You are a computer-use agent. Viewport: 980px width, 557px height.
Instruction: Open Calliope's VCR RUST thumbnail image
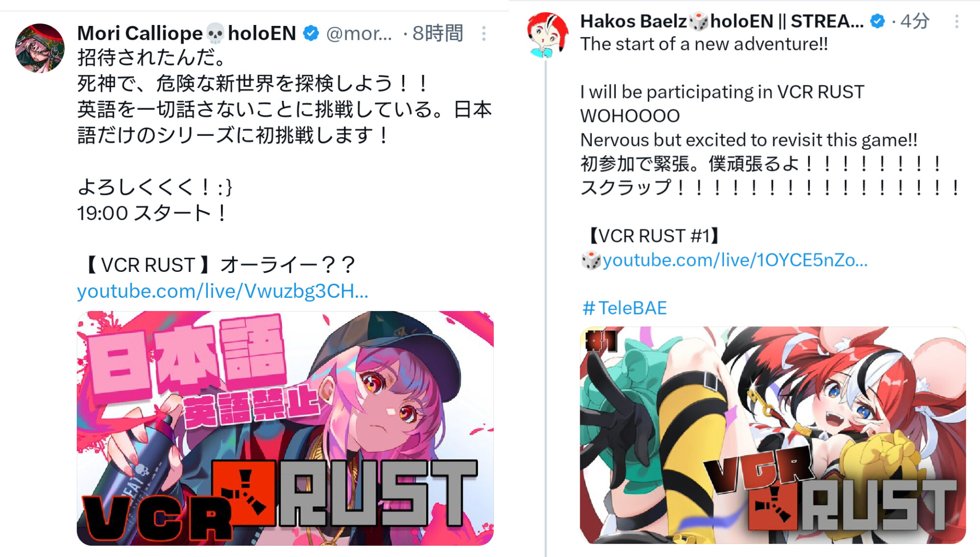coord(285,428)
